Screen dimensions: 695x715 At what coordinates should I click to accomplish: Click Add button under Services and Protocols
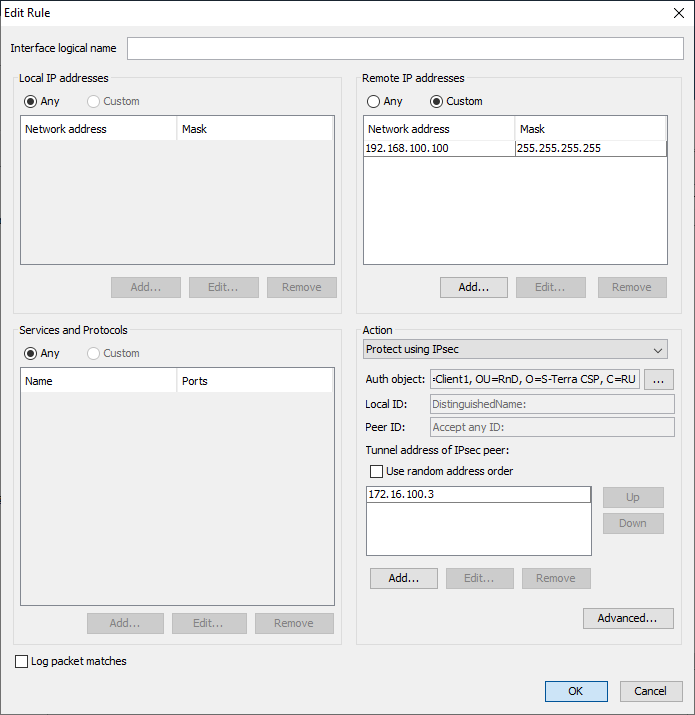(125, 623)
